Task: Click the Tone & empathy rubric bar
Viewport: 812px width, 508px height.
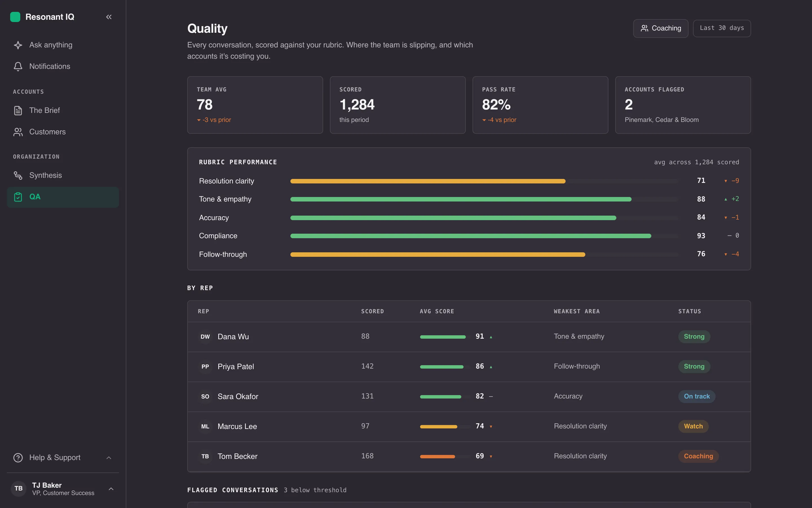Action: click(x=484, y=199)
